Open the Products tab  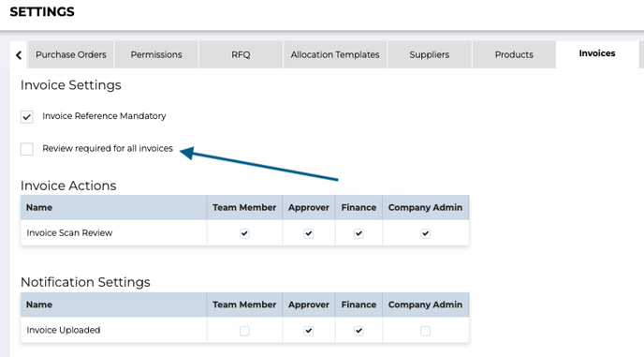click(514, 54)
